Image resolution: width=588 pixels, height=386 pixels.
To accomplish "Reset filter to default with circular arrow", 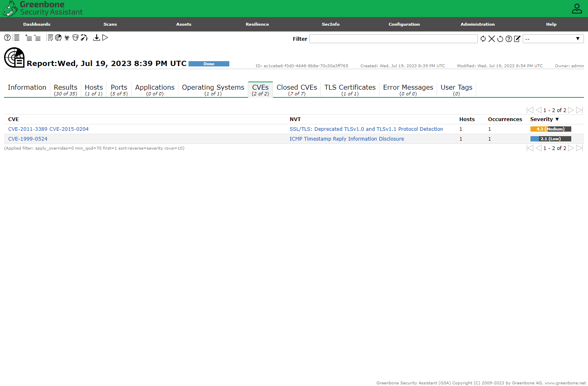I will (500, 39).
